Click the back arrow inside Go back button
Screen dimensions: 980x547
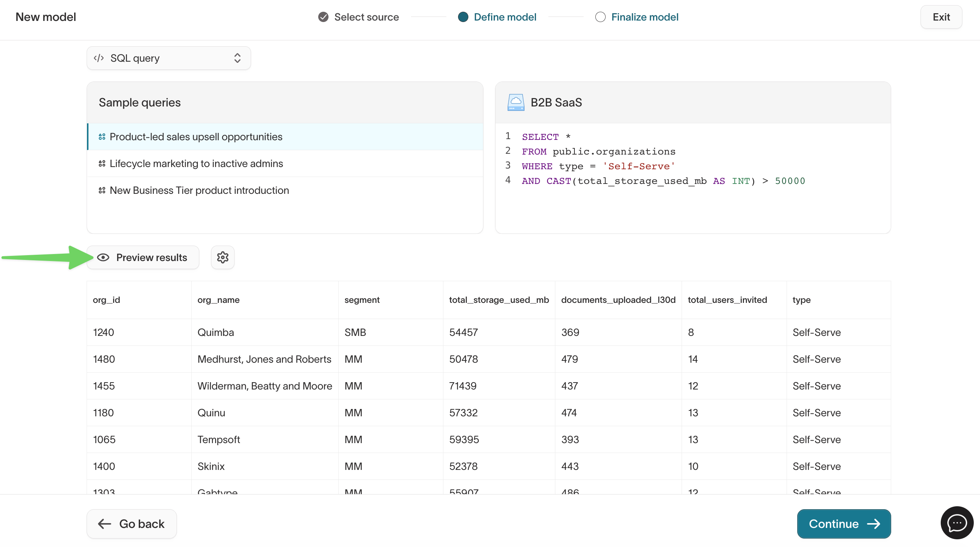pos(104,524)
